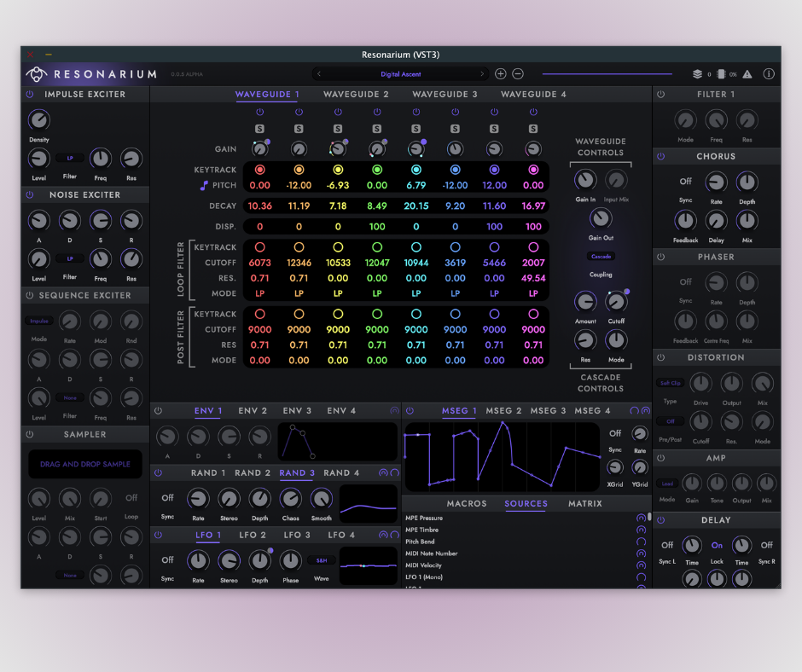802x672 pixels.
Task: Click the info icon in the top bar
Action: point(768,74)
